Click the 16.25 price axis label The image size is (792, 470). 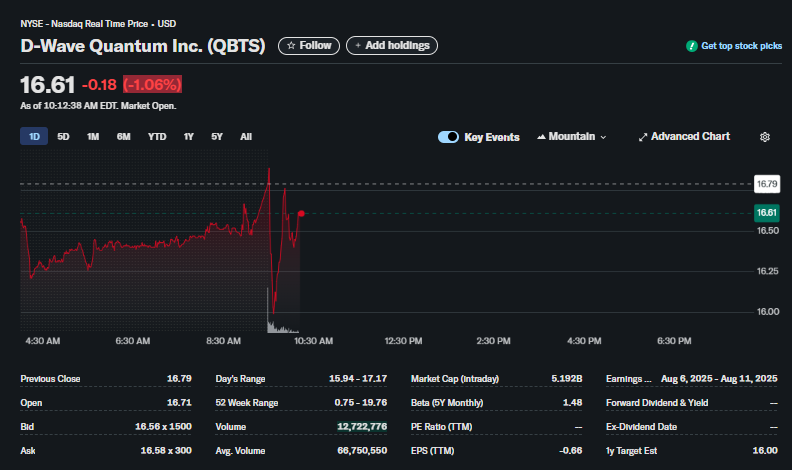tap(768, 272)
